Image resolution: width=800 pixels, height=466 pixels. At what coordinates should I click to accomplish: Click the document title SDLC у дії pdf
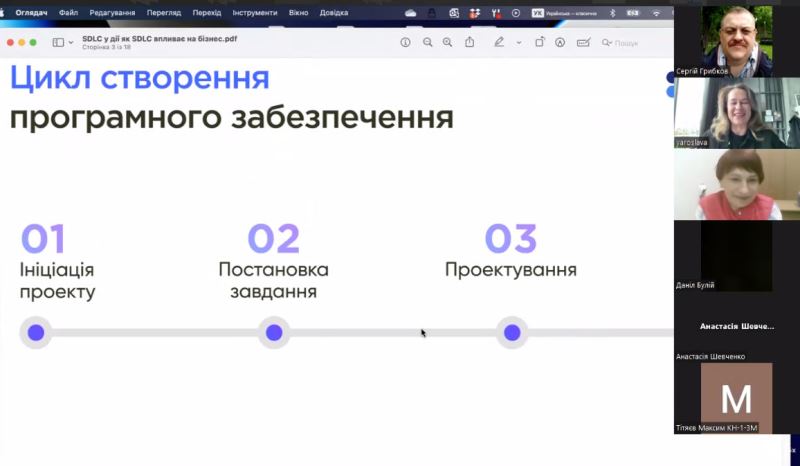click(x=160, y=38)
